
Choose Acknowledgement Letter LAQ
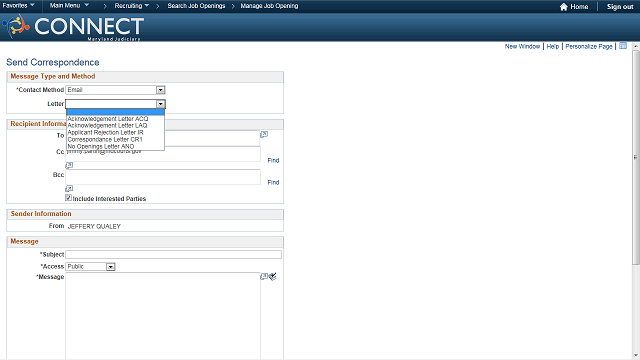tap(115, 125)
